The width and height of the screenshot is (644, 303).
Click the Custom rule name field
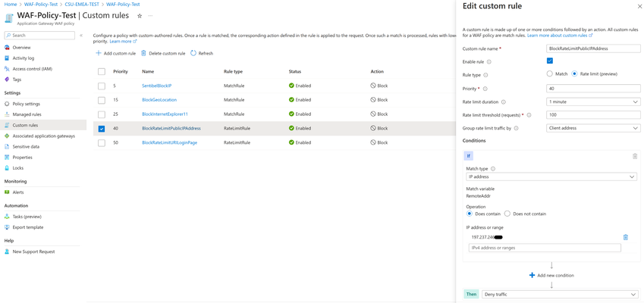pyautogui.click(x=593, y=48)
